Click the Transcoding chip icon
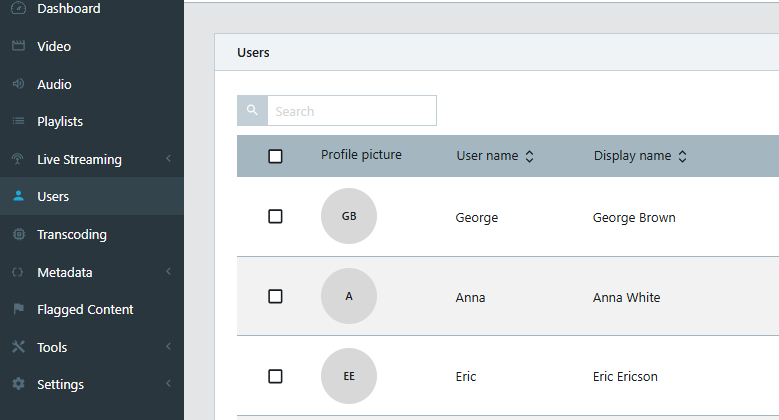The image size is (779, 420). click(18, 234)
